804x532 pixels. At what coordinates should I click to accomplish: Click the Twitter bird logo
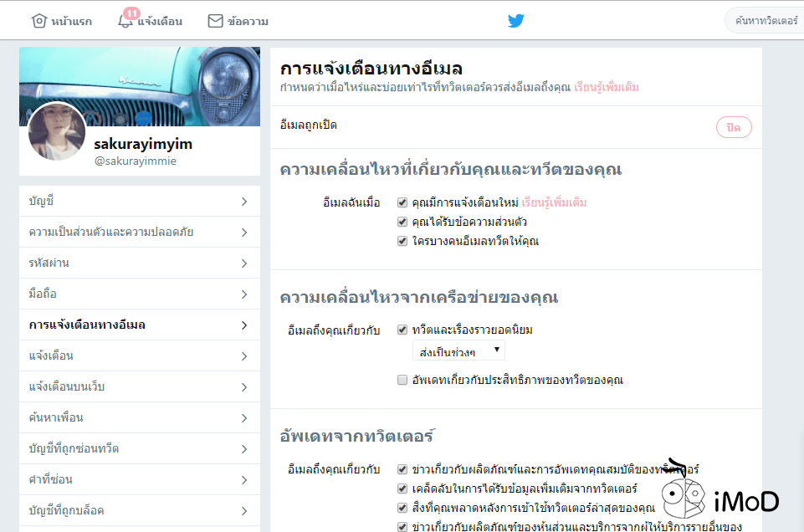tap(515, 21)
